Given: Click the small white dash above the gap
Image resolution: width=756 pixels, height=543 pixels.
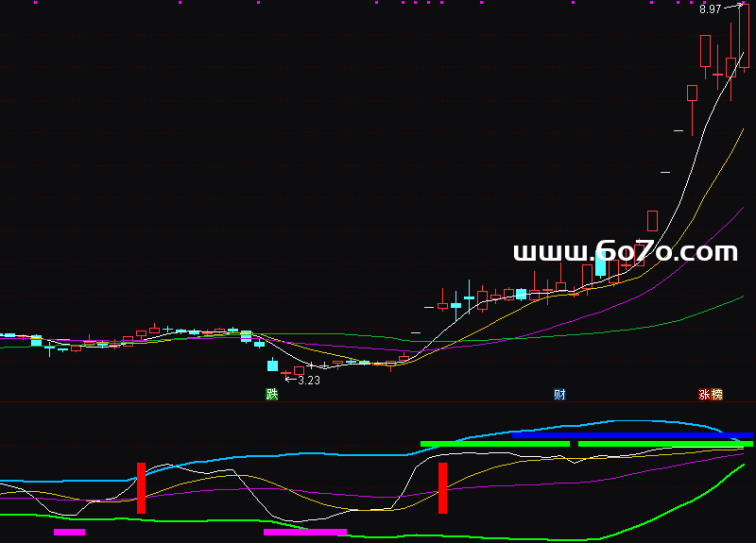Looking at the screenshot, I should point(665,172).
